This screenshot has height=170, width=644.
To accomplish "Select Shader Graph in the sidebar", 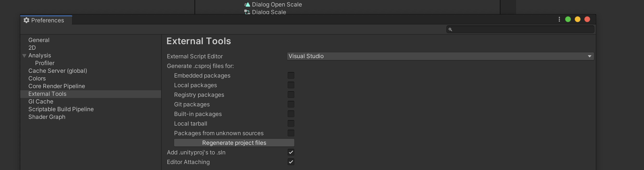I will pyautogui.click(x=47, y=117).
